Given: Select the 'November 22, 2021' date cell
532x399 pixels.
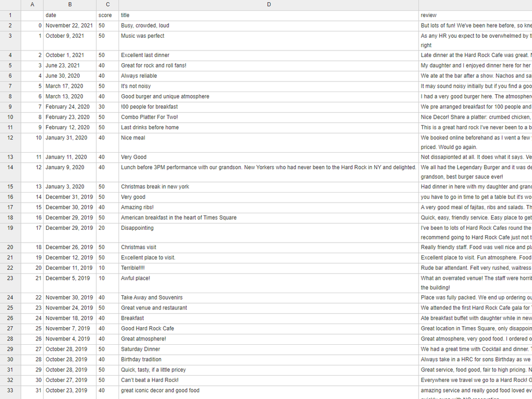Looking at the screenshot, I should [69, 26].
